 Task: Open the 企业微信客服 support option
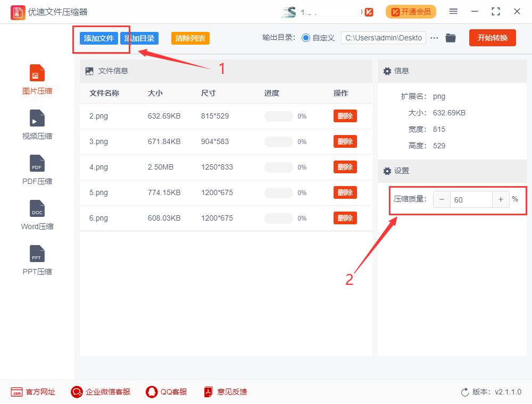[x=100, y=392]
